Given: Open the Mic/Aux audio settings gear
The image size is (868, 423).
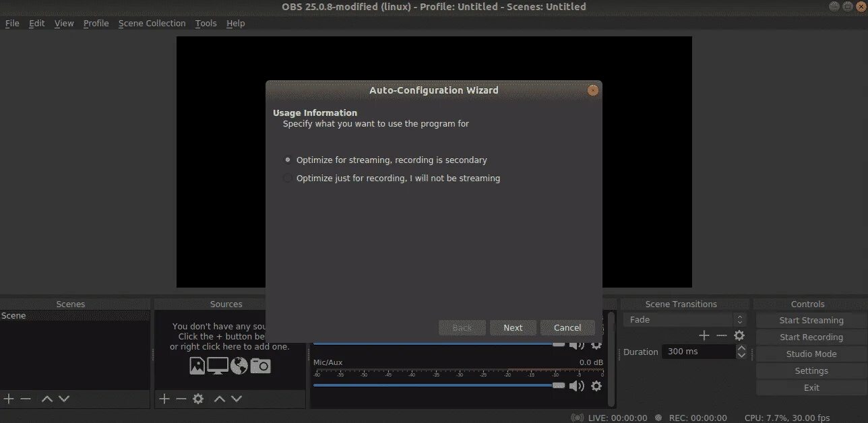Looking at the screenshot, I should point(596,386).
